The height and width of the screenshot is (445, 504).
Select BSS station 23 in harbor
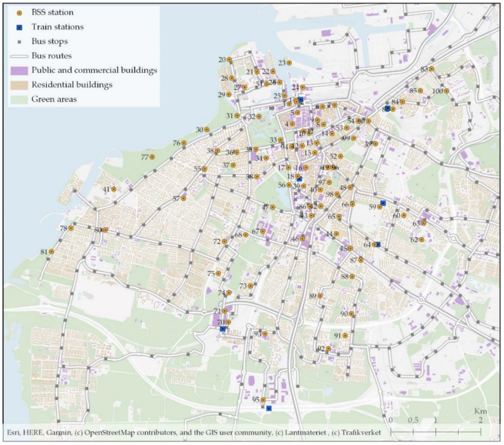(x=289, y=63)
